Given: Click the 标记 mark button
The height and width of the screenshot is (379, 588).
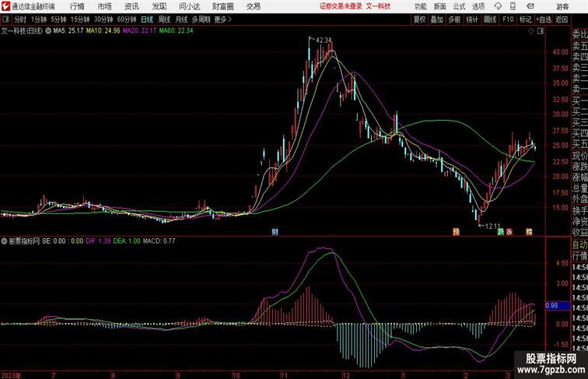Looking at the screenshot, I should coord(525,19).
